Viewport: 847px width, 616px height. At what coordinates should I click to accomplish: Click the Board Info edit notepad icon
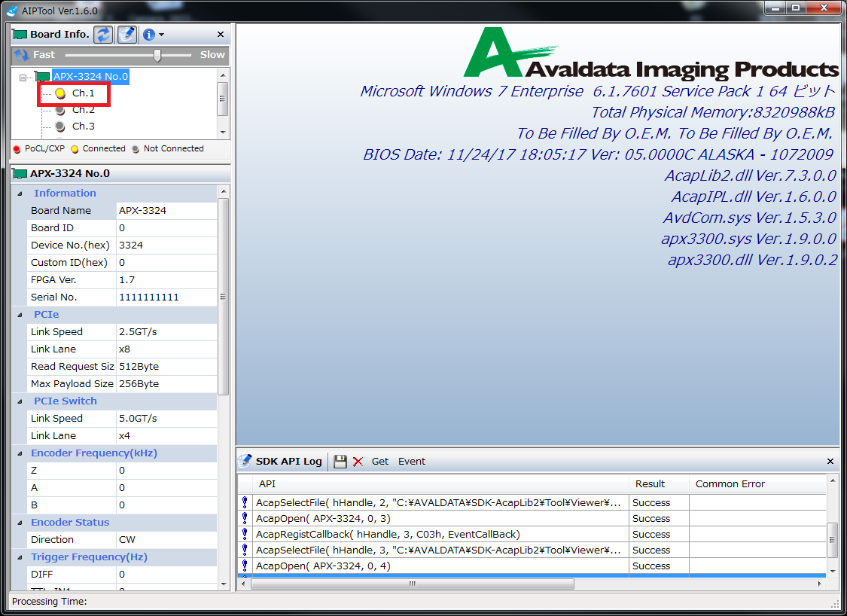coord(127,35)
